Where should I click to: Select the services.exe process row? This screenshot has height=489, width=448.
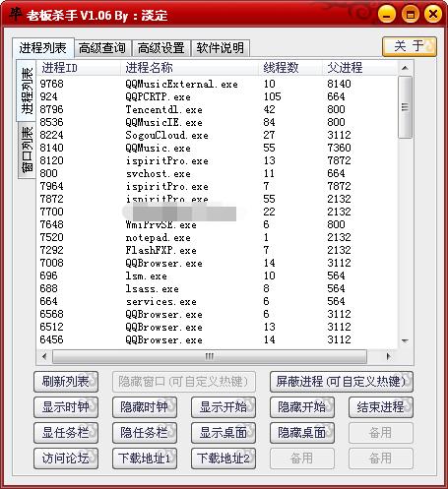(217, 301)
